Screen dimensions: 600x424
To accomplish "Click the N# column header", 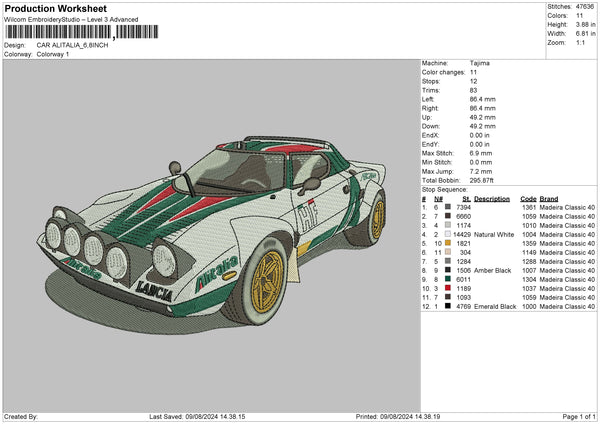I will pyautogui.click(x=439, y=199).
